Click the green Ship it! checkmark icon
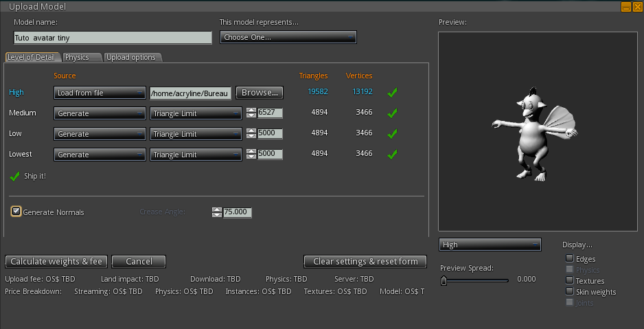Viewport: 644px width, 329px height. pos(15,177)
